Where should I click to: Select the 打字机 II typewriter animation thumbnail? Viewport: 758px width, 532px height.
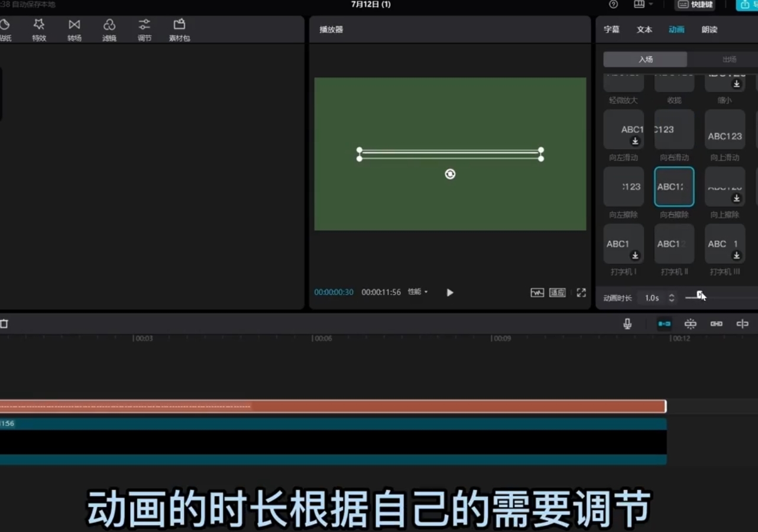pos(674,244)
